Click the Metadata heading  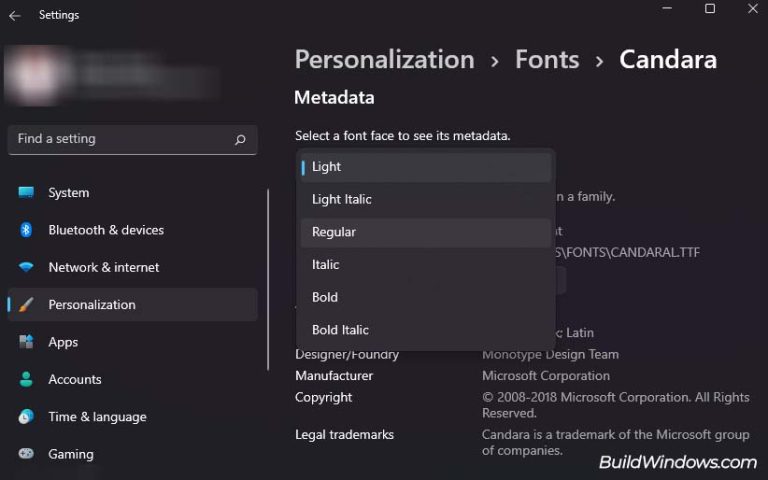(334, 97)
